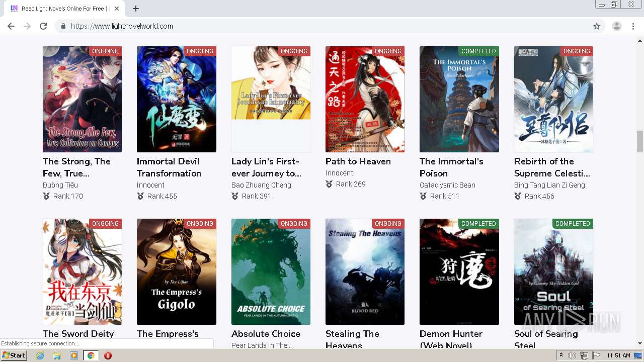Click the vertical scrollbar thumb
The height and width of the screenshot is (362, 644).
tap(640, 141)
